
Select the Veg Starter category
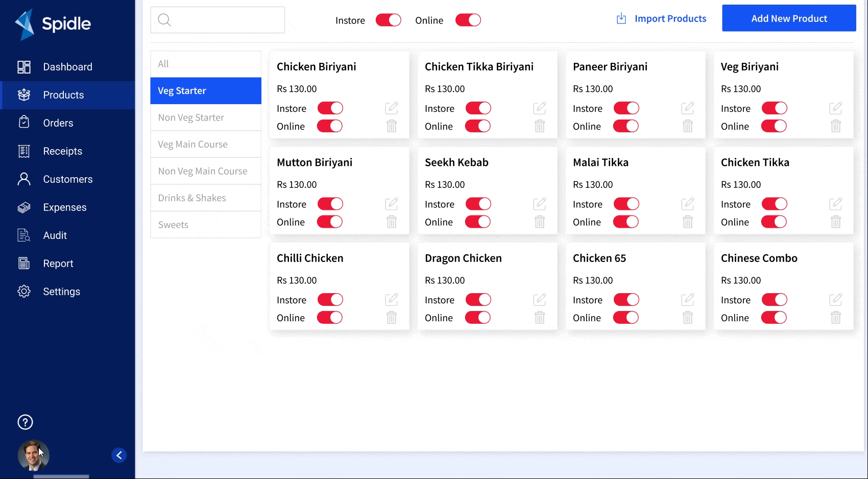click(x=206, y=91)
